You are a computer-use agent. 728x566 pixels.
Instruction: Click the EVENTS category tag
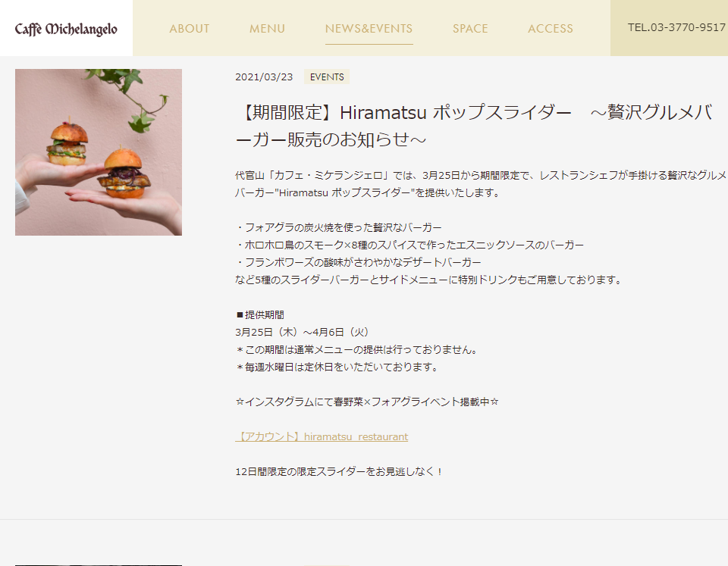[x=327, y=77]
